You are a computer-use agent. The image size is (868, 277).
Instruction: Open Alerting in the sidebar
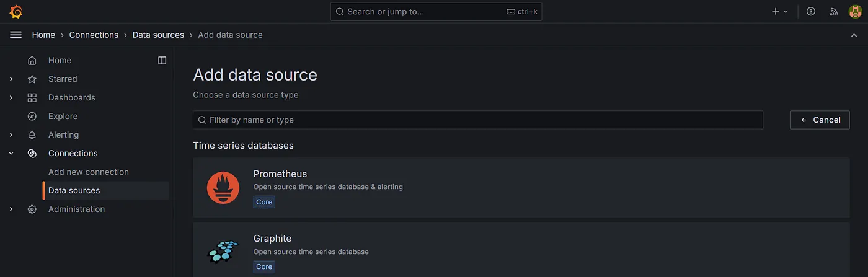(x=63, y=135)
